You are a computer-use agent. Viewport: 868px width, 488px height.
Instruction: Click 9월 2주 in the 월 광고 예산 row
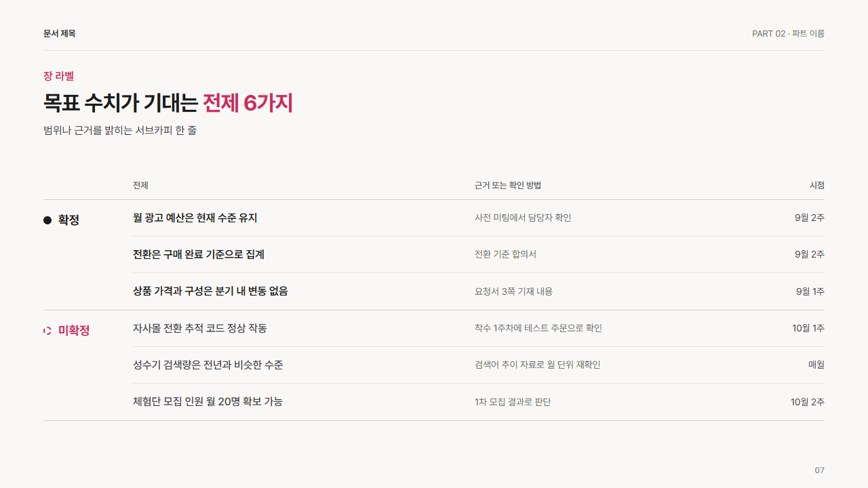click(x=810, y=218)
